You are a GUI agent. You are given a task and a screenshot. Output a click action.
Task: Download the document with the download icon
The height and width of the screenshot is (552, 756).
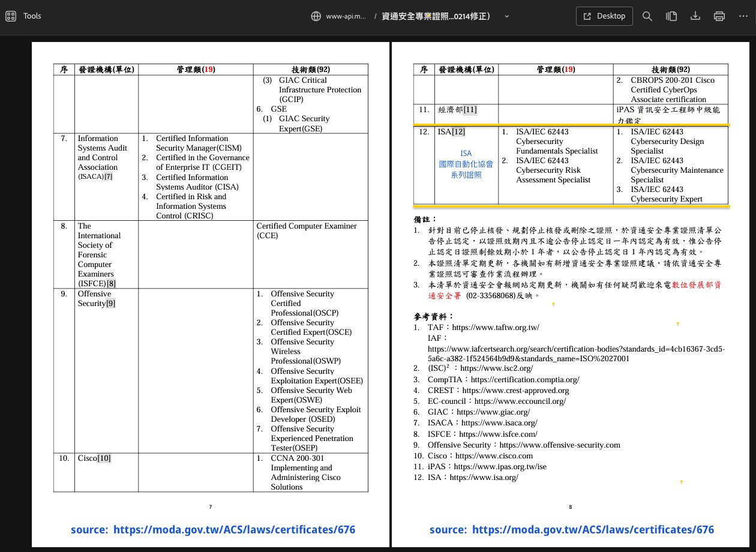click(x=695, y=16)
